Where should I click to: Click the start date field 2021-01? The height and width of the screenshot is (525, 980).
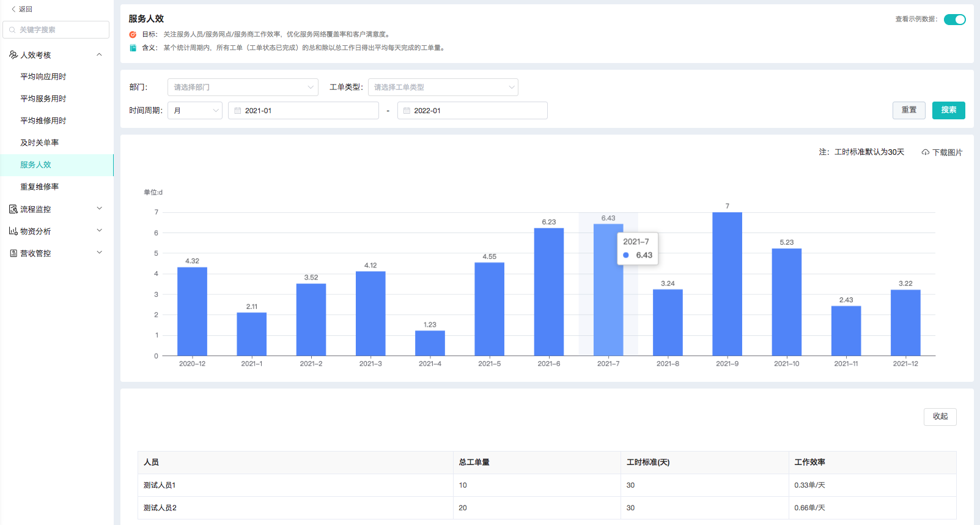[x=303, y=111]
